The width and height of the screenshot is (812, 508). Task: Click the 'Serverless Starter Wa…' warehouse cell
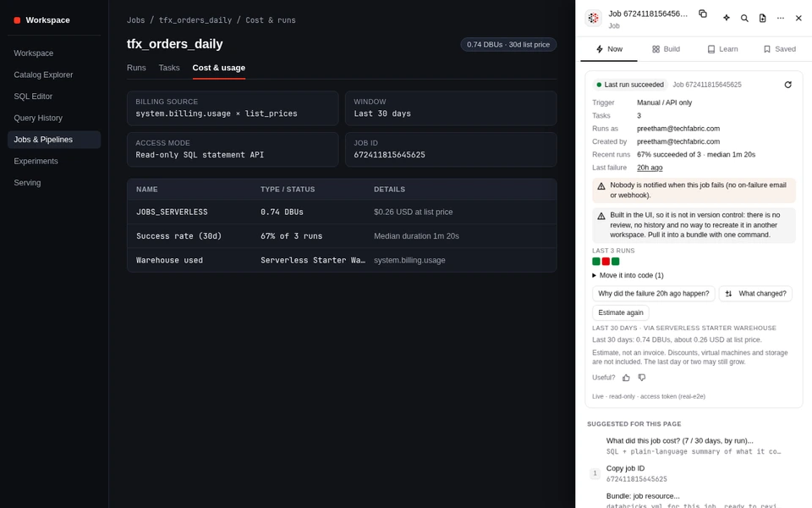313,260
